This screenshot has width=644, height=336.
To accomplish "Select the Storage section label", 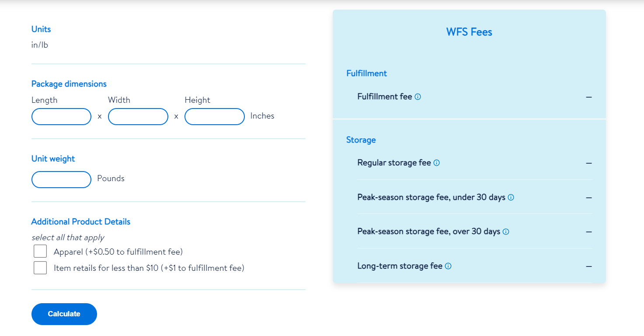I will [361, 140].
